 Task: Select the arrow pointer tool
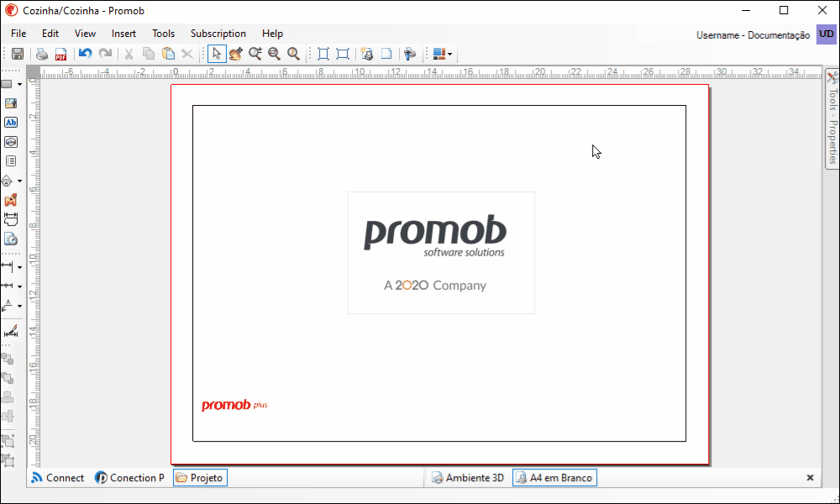(217, 54)
